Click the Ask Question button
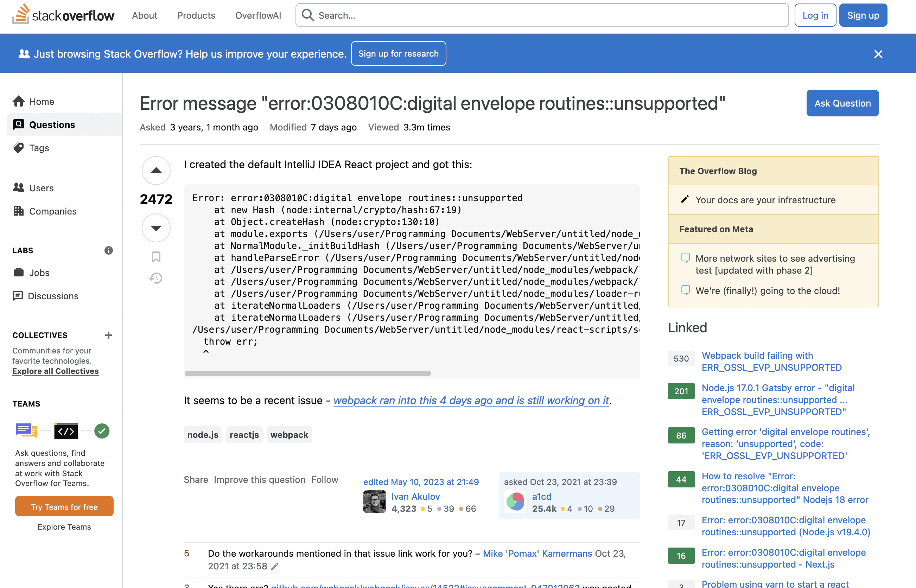916x588 pixels. [842, 103]
